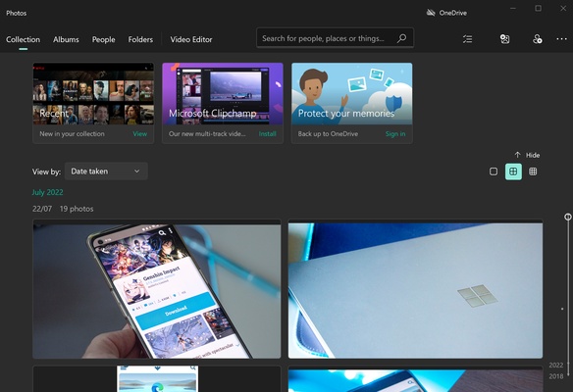This screenshot has height=392, width=573.
Task: Jump to 2018 on the timeline
Action: 555,376
